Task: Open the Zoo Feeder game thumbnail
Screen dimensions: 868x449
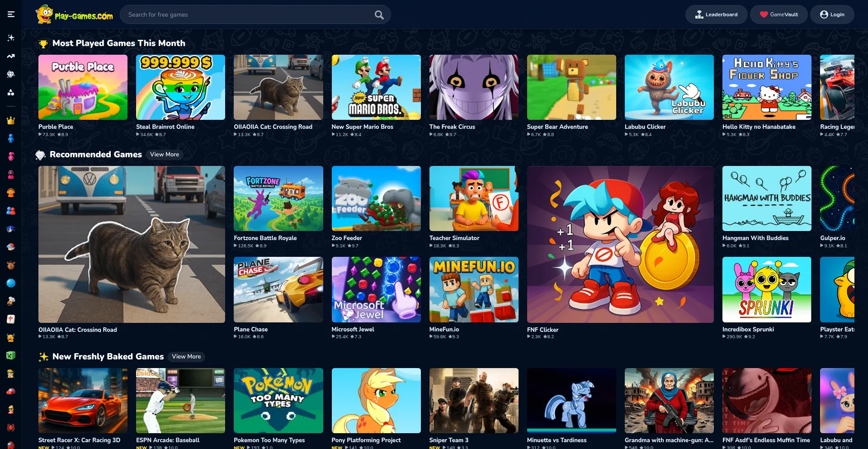Action: pos(376,199)
